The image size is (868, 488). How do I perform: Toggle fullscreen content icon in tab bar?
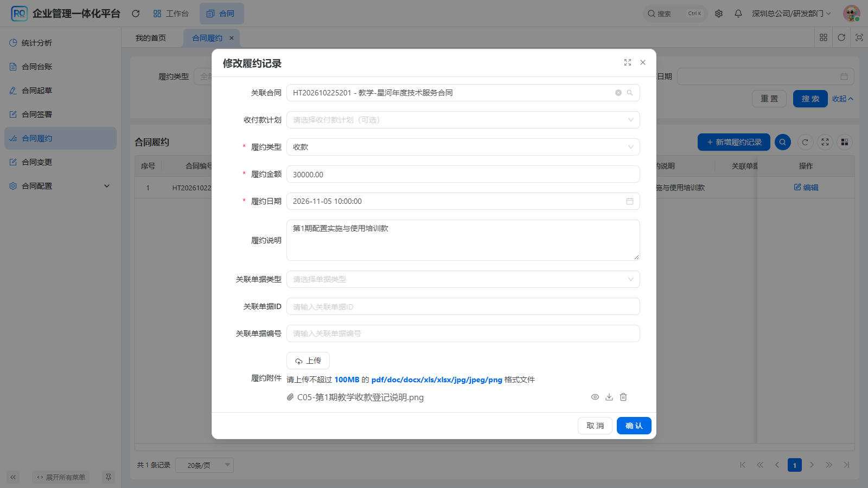click(x=859, y=37)
